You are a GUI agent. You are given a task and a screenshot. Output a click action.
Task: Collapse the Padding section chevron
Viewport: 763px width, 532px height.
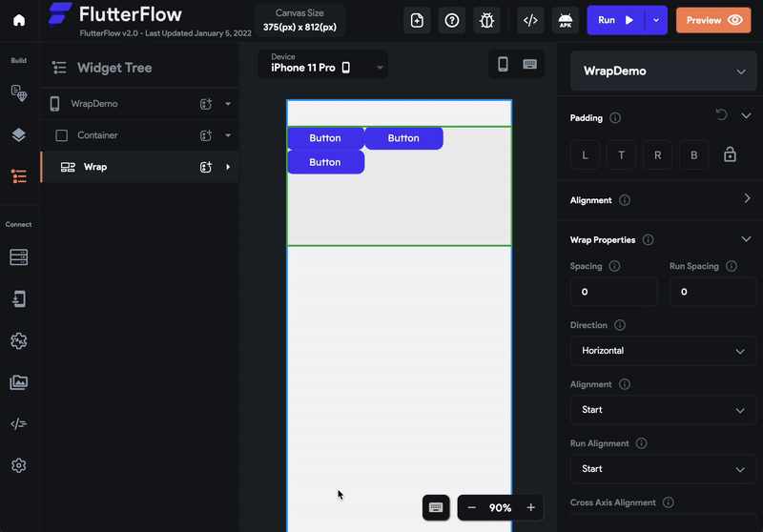[747, 115]
